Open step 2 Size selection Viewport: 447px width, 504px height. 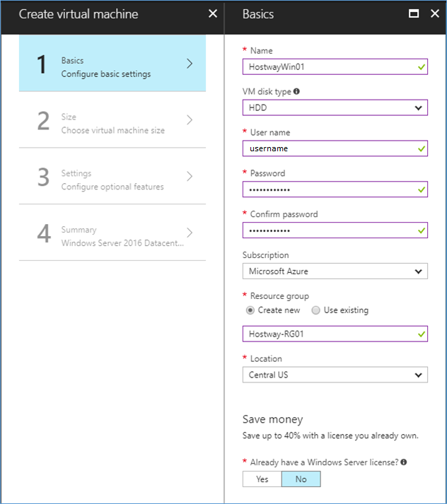tap(112, 120)
